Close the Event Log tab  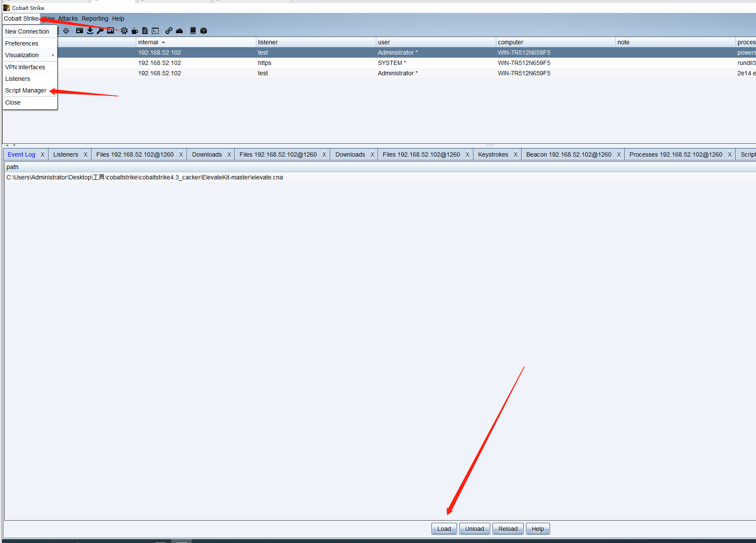43,154
